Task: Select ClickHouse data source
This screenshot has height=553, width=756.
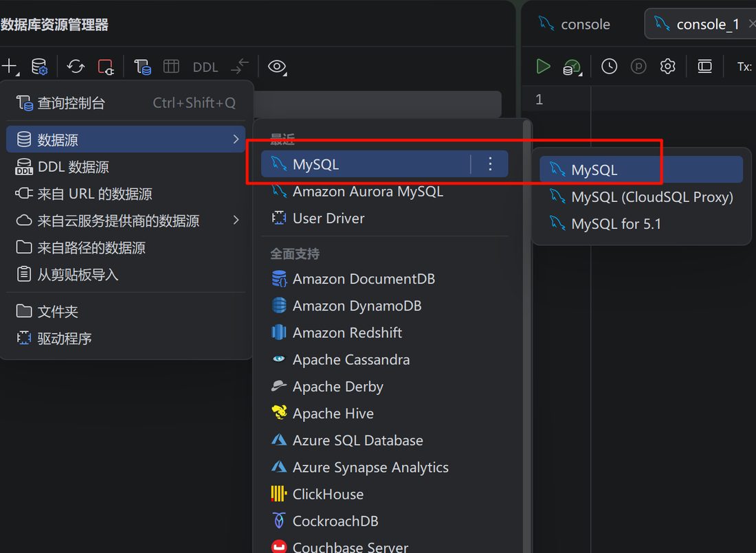Action: [384, 494]
